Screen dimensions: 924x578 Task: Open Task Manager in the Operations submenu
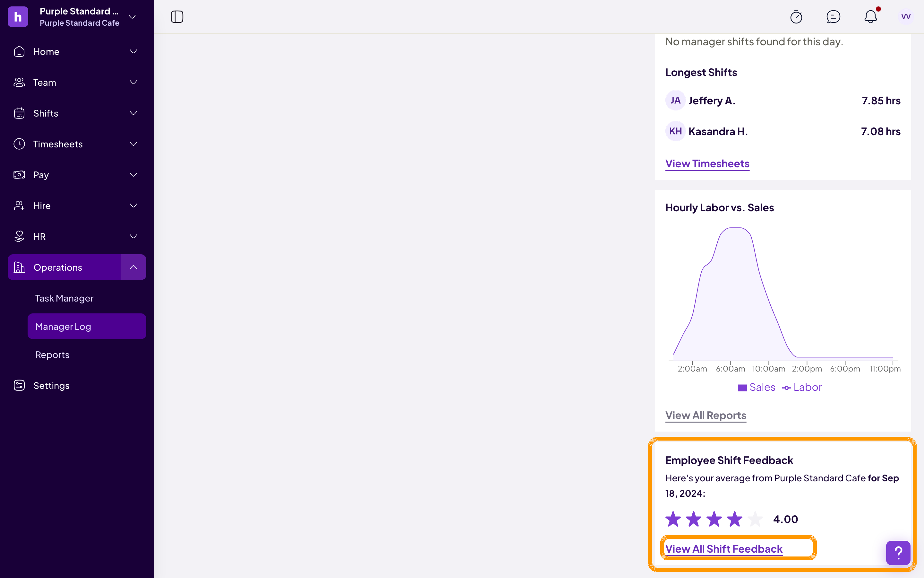coord(64,298)
